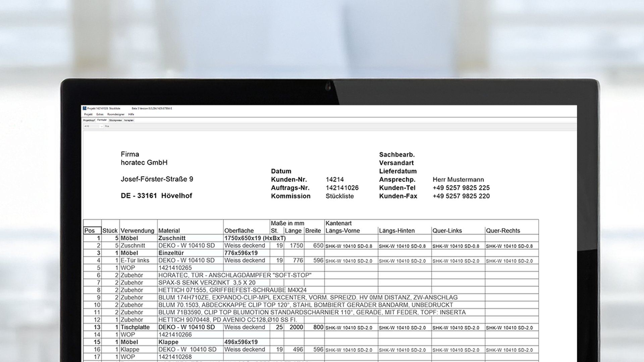Select the length value 1750
The height and width of the screenshot is (362, 644).
[x=297, y=245]
